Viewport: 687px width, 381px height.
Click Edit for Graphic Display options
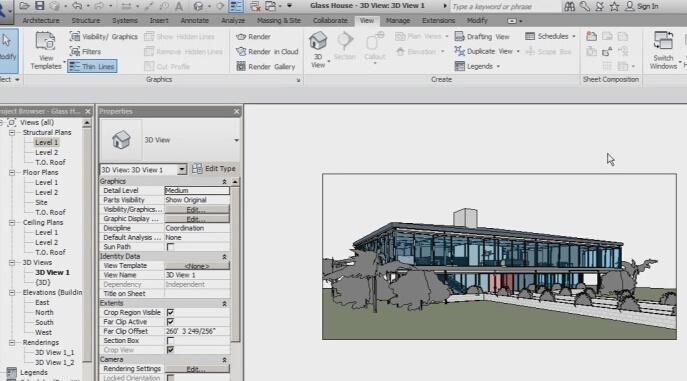coord(197,219)
